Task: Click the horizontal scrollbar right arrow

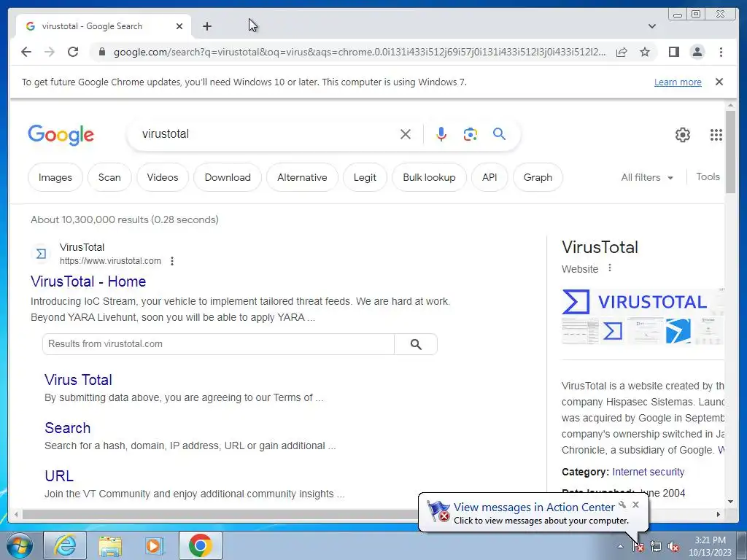Action: pos(719,514)
